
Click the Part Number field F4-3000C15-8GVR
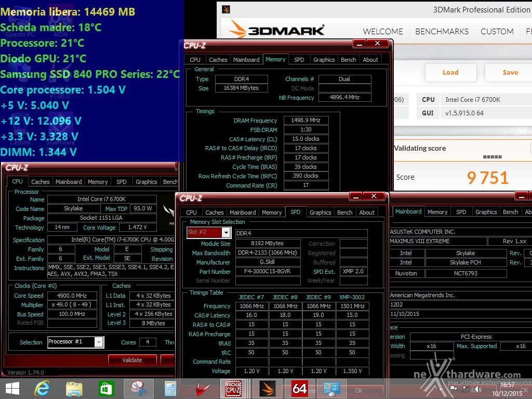coord(268,271)
